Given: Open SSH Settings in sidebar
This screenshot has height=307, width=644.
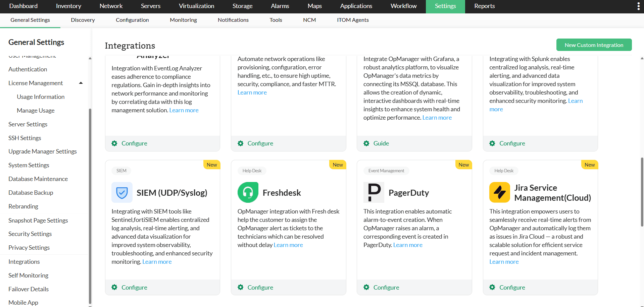Looking at the screenshot, I should coord(25,138).
